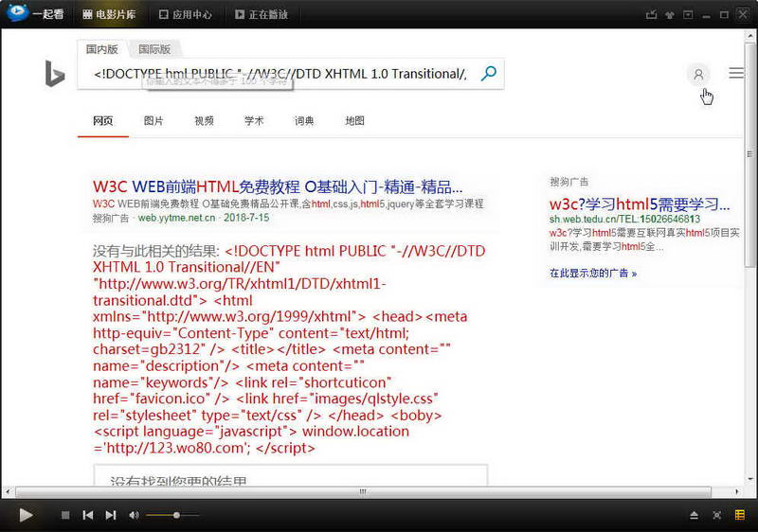Click the volume slider handle

coord(176,515)
